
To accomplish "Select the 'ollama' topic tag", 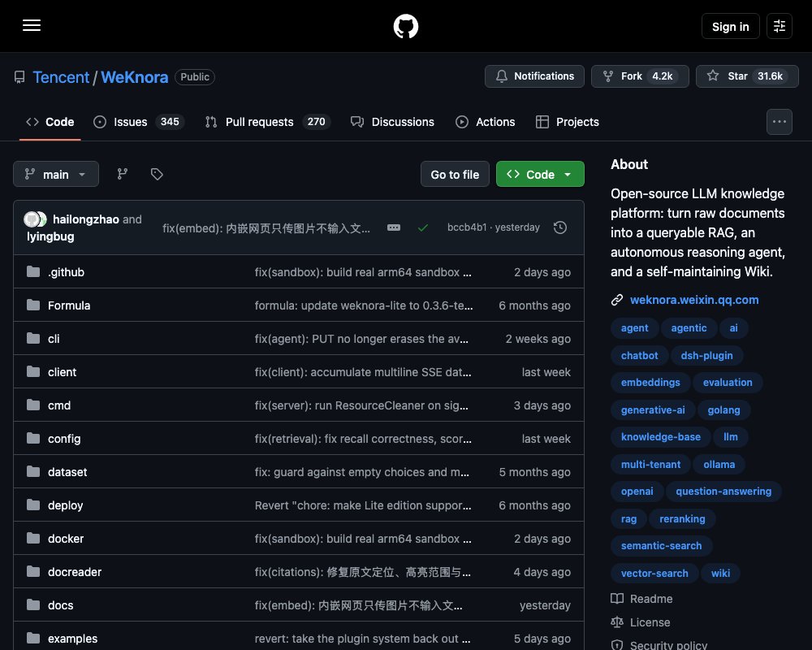I will click(719, 465).
